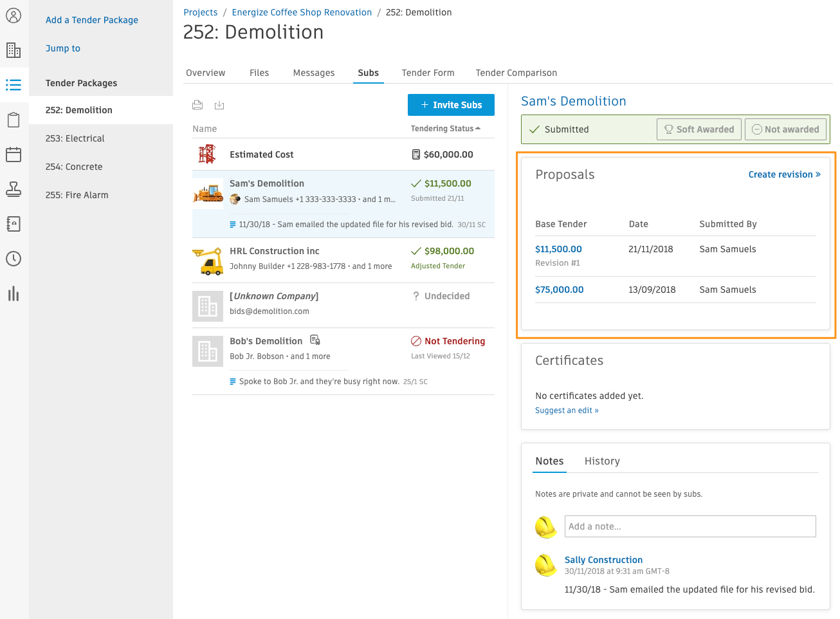Open the clipboard icon in left sidebar

click(x=14, y=120)
